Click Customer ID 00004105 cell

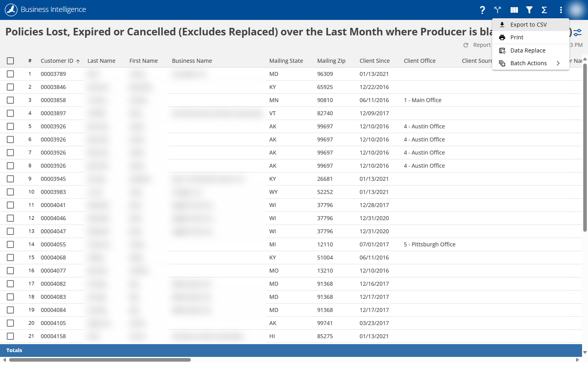pos(53,323)
